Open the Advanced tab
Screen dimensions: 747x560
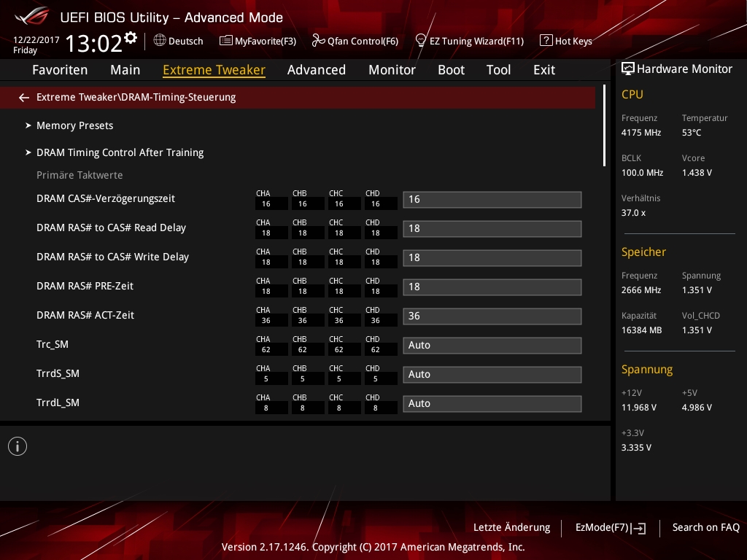tap(317, 70)
